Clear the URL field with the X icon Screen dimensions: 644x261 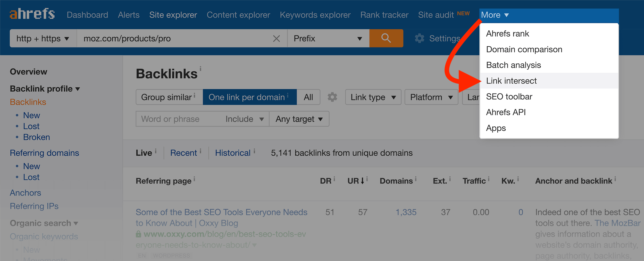pos(276,39)
